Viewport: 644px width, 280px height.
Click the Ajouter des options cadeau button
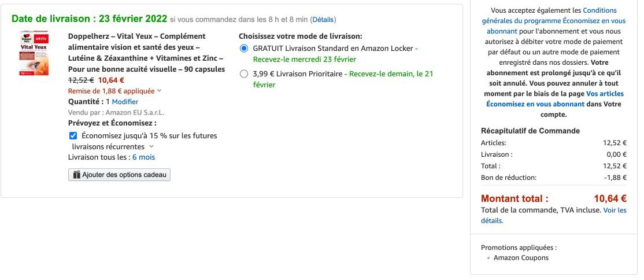[119, 175]
